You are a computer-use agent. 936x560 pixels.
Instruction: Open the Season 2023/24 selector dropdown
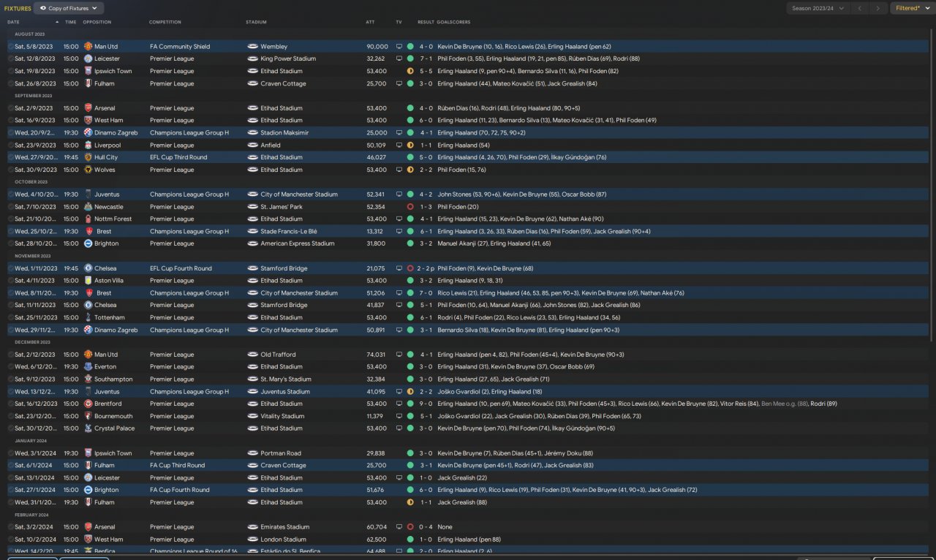[x=818, y=8]
